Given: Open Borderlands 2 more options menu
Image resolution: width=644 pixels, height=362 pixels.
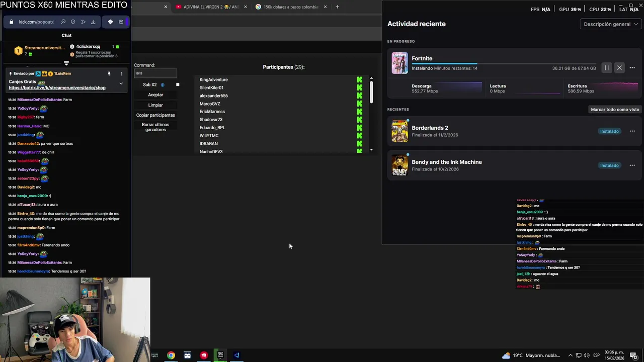Looking at the screenshot, I should click(x=632, y=131).
